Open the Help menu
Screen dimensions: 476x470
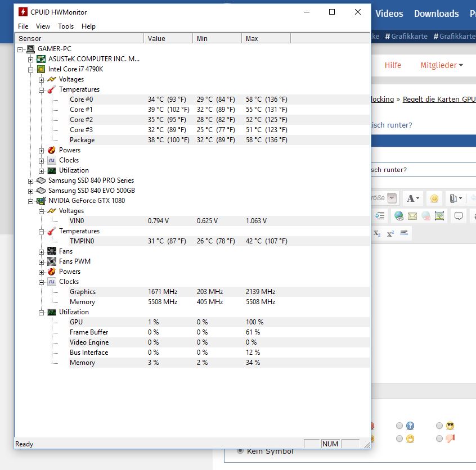click(88, 26)
